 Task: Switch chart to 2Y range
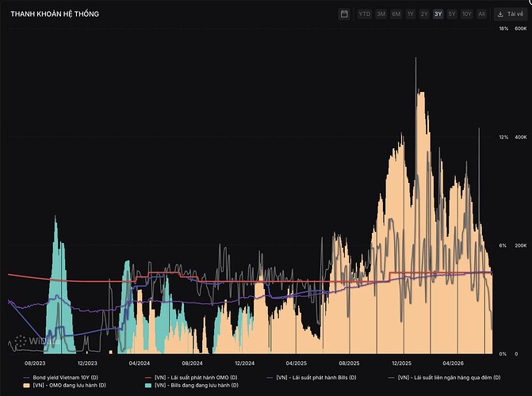[424, 14]
